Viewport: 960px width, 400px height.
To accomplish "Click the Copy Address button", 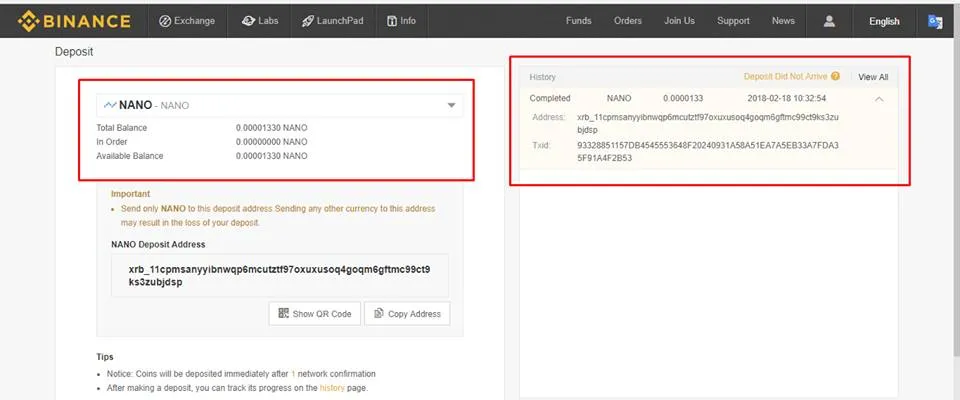I will [407, 314].
